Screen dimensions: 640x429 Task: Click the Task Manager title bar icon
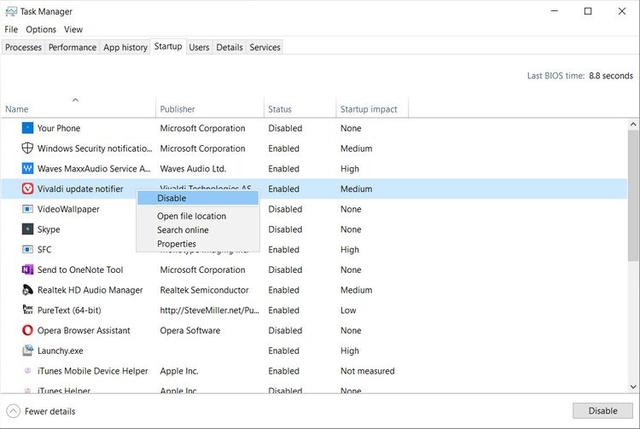[x=11, y=11]
